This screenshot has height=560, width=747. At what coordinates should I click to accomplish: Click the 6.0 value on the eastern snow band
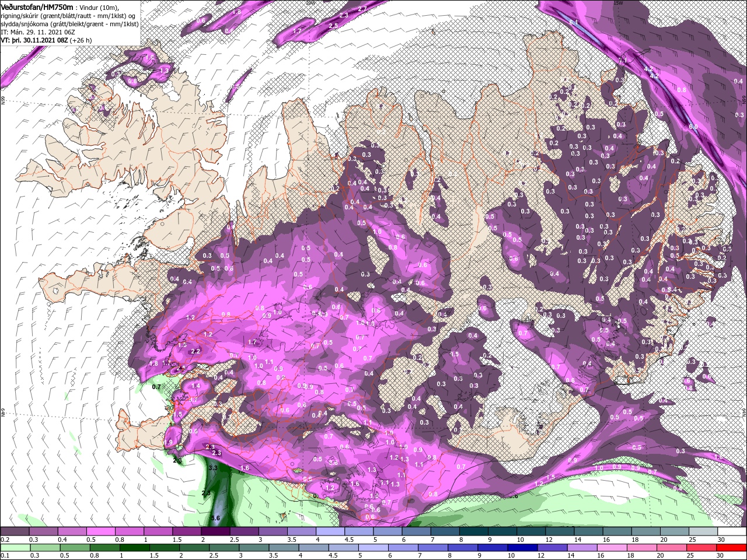pyautogui.click(x=693, y=127)
